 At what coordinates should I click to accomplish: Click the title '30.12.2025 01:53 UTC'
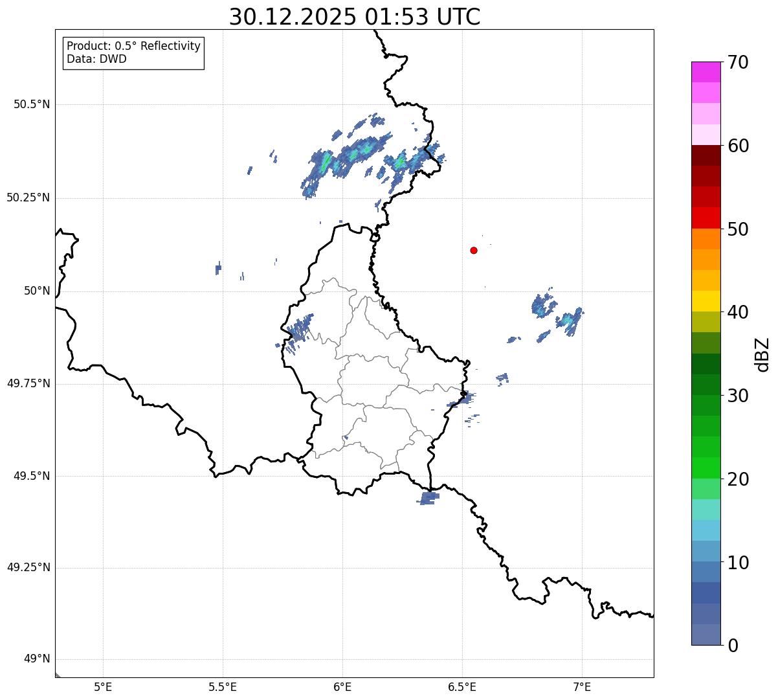click(355, 17)
